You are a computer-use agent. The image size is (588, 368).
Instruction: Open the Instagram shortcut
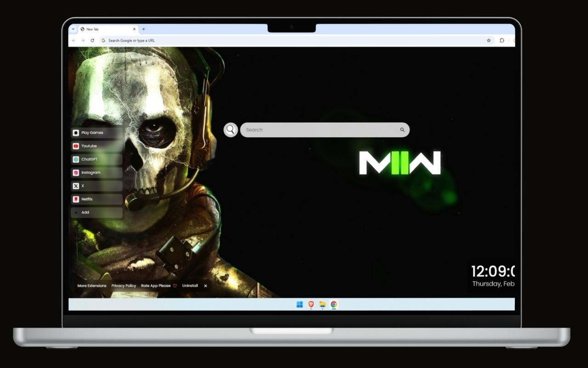96,172
